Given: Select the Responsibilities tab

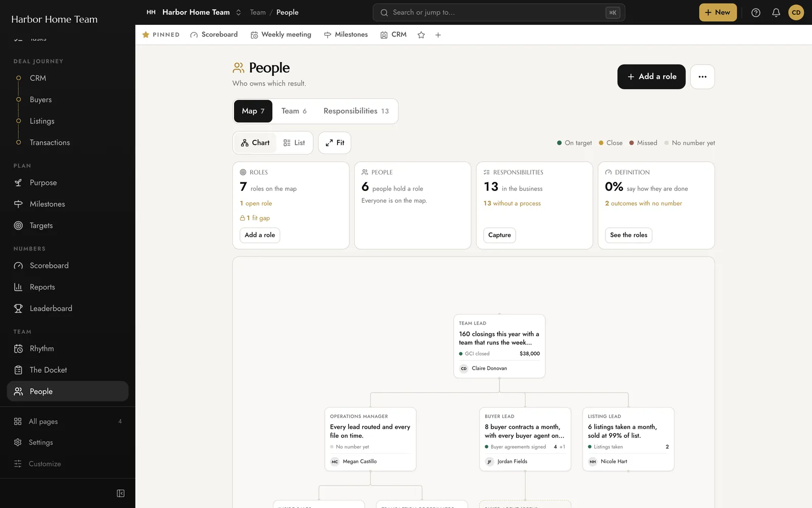Looking at the screenshot, I should pyautogui.click(x=356, y=111).
